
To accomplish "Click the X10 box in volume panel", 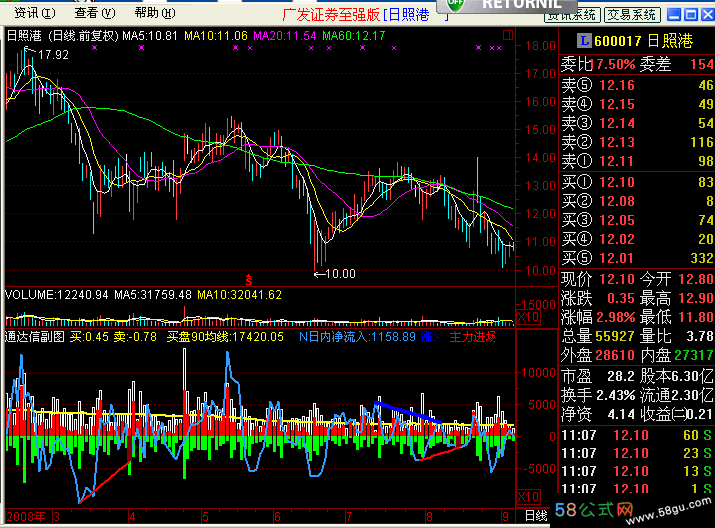I will coord(528,316).
